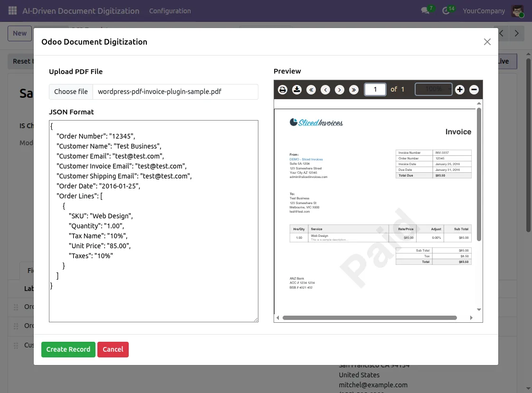Image resolution: width=532 pixels, height=393 pixels.
Task: Zoom in with the plus icon
Action: coord(460,90)
